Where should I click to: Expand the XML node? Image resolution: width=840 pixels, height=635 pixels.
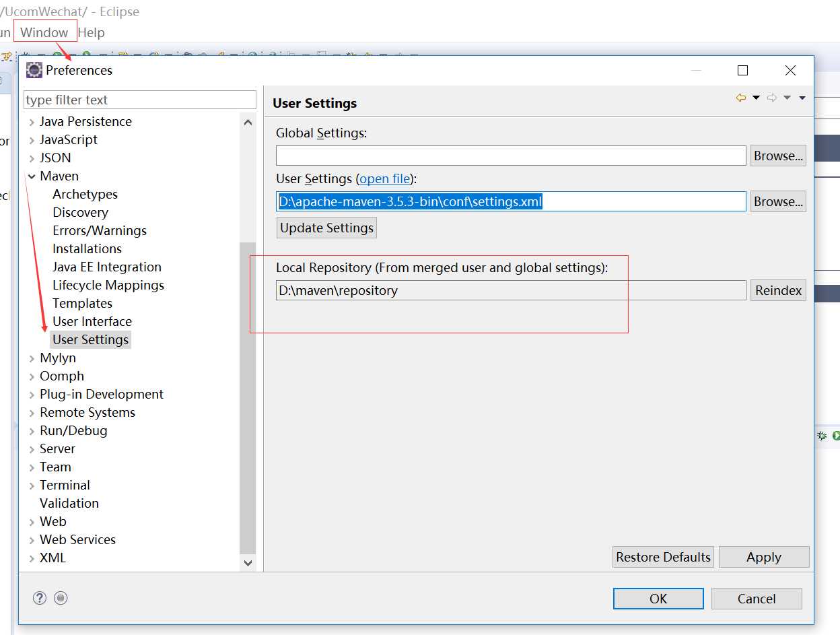click(x=32, y=558)
